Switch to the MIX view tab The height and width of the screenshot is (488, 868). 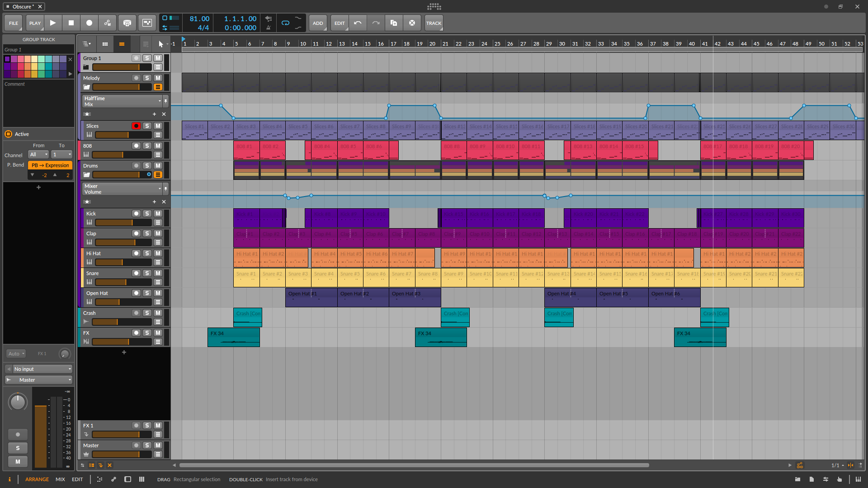(60, 479)
